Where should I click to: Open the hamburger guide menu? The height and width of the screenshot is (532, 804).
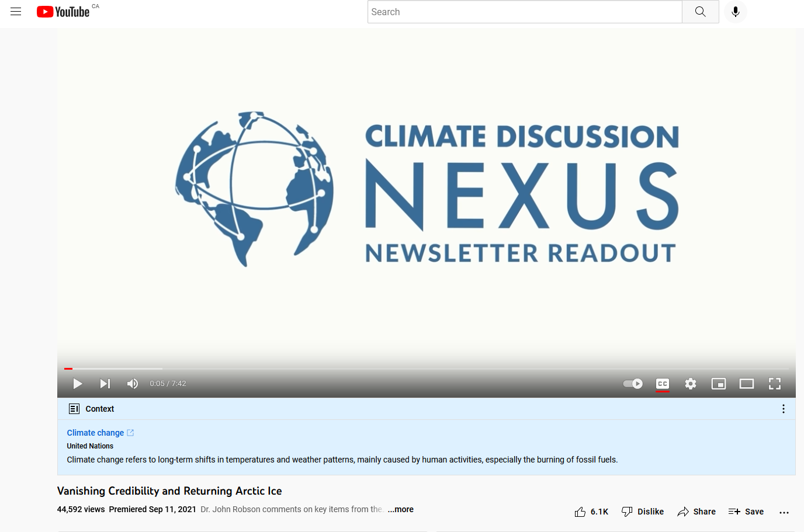[16, 12]
